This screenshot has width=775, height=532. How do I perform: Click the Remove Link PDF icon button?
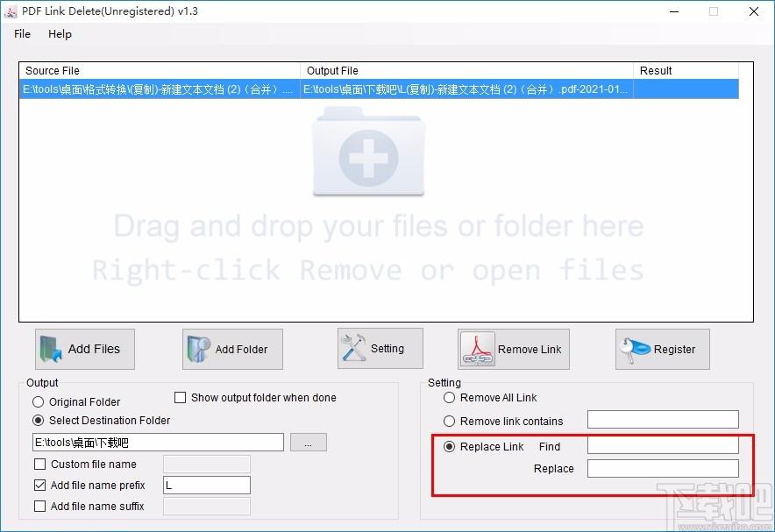pos(514,349)
